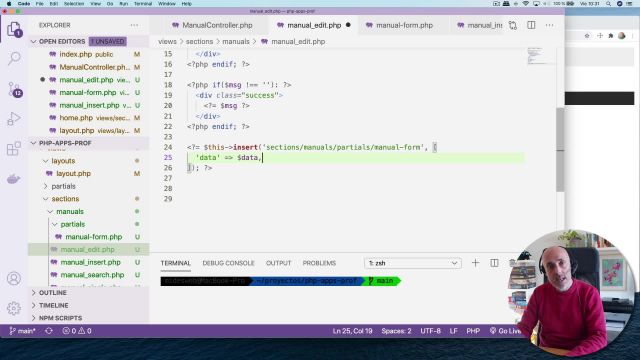
Task: Open the Accounts icon in activity bar
Action: tap(14, 278)
